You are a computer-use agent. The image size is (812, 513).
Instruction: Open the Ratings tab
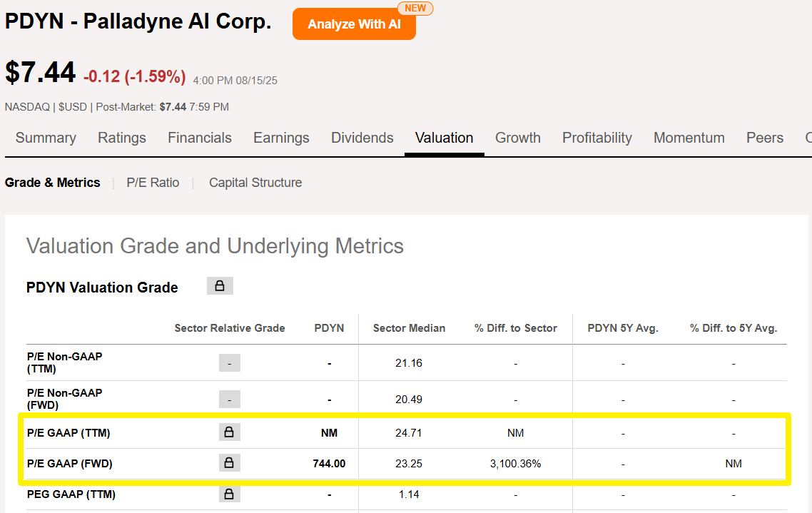click(122, 138)
